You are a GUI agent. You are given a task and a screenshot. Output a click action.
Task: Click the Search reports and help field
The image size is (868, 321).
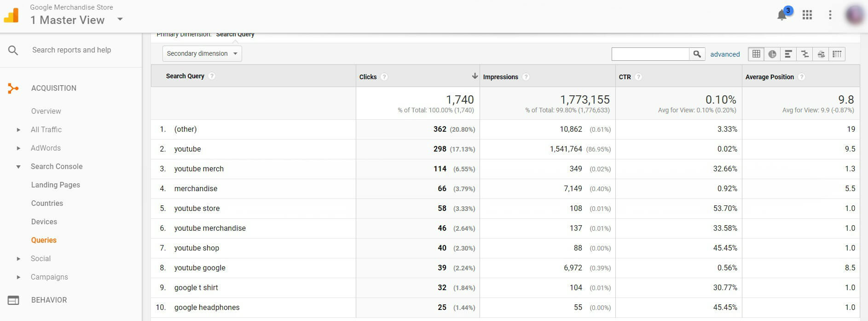tap(71, 50)
